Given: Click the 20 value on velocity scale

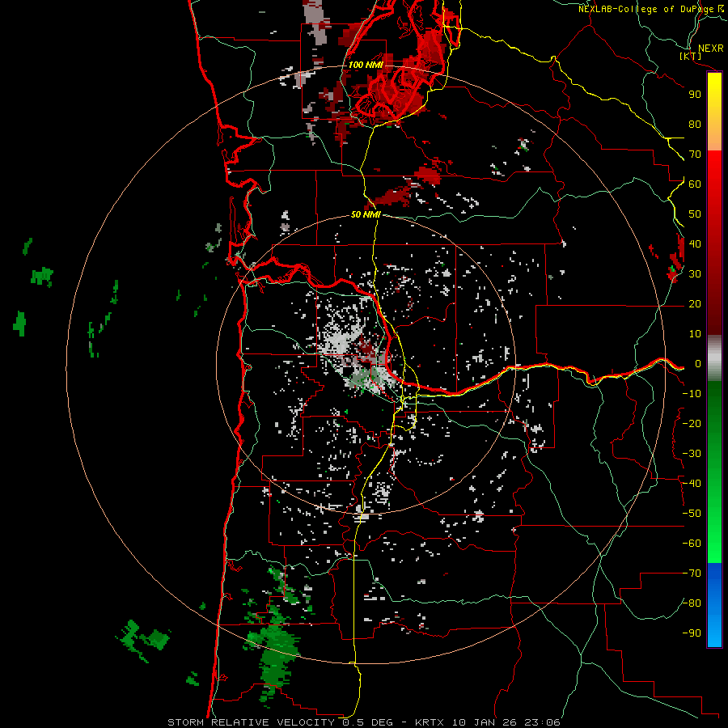Looking at the screenshot, I should point(695,304).
